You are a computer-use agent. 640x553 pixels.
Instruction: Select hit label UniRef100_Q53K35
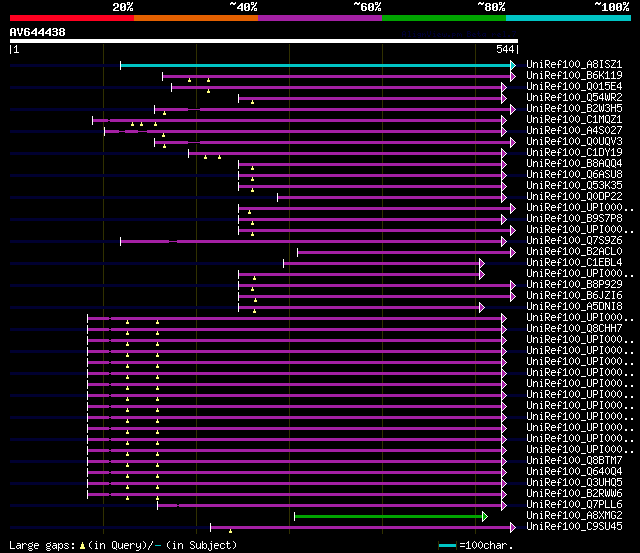[x=574, y=186]
